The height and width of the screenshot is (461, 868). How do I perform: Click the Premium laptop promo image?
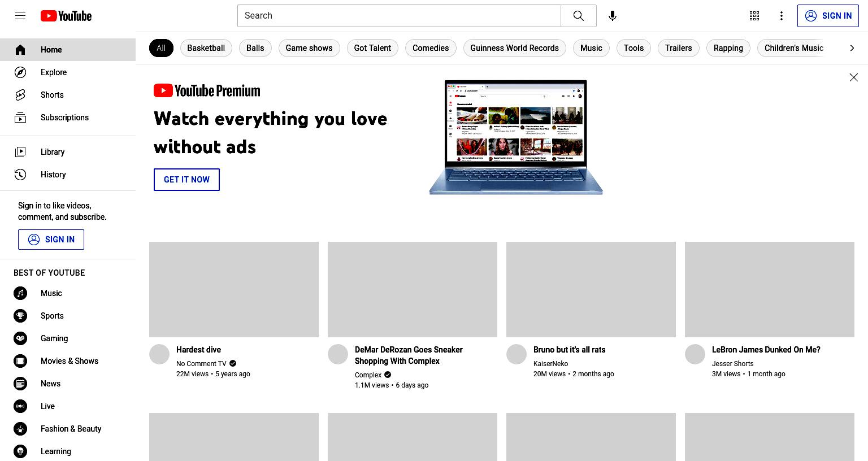click(x=516, y=137)
